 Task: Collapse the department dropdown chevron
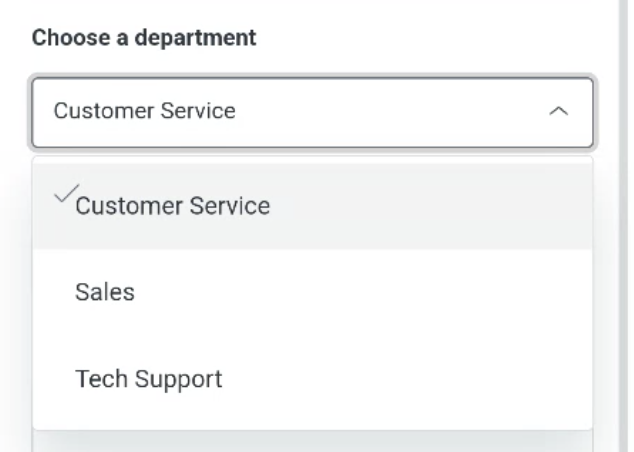click(x=560, y=111)
